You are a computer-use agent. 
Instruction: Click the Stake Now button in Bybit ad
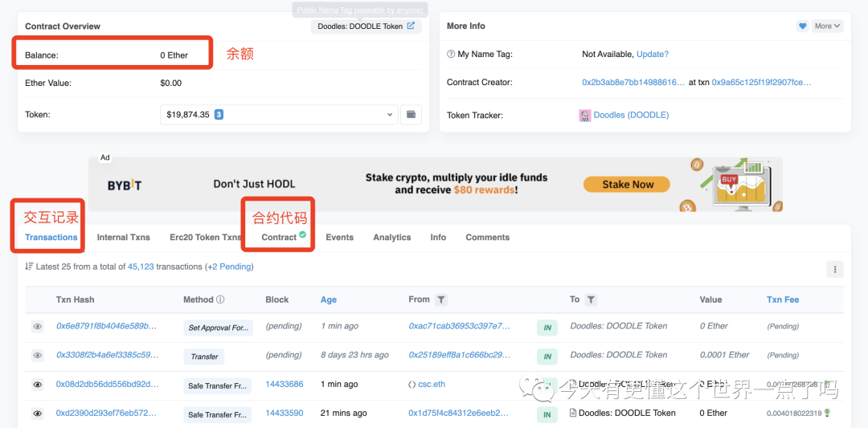coord(627,184)
